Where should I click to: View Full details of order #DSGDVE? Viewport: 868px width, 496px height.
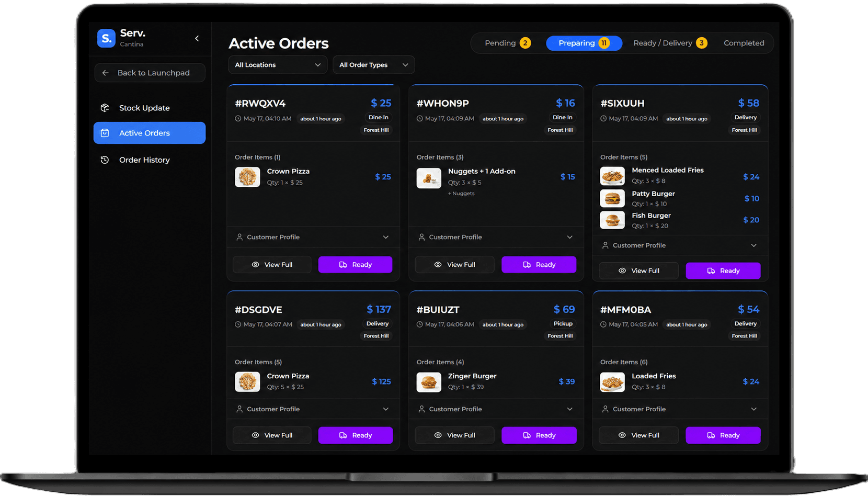click(x=272, y=435)
